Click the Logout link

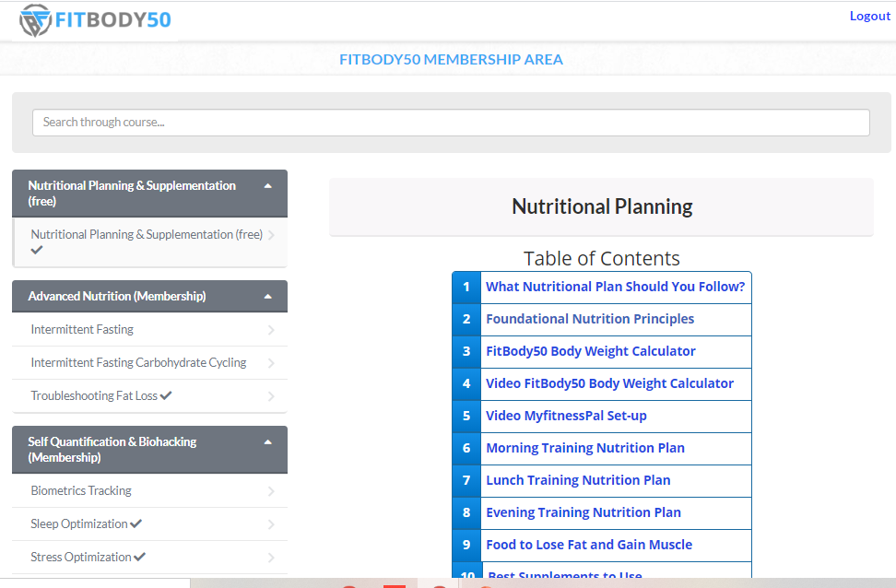click(869, 16)
